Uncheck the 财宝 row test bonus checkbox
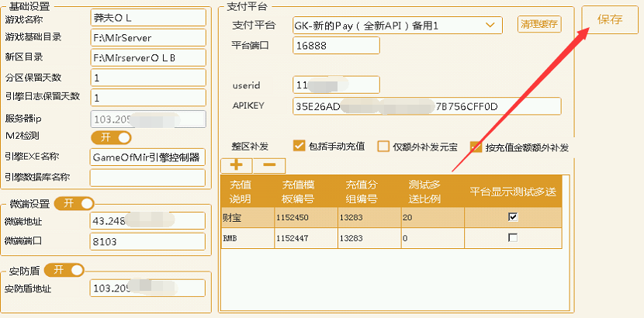The width and height of the screenshot is (644, 318). coord(513,218)
